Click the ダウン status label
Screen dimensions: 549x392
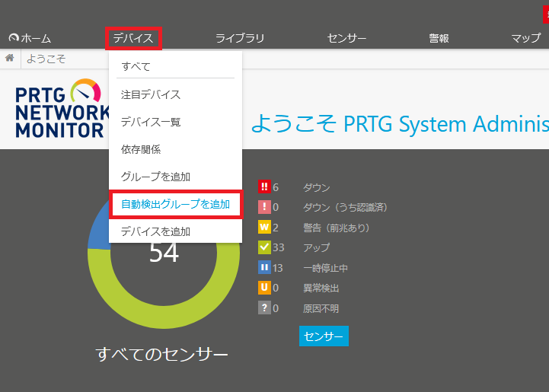(x=317, y=187)
